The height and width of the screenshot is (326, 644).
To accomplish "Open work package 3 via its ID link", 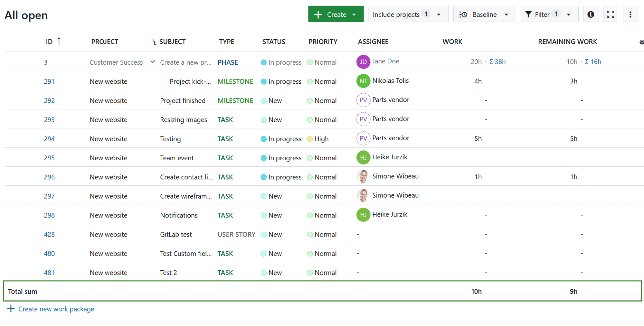I will click(x=46, y=62).
